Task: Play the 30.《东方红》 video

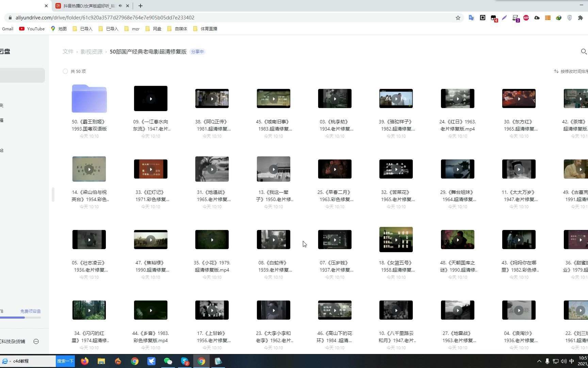Action: [x=519, y=98]
